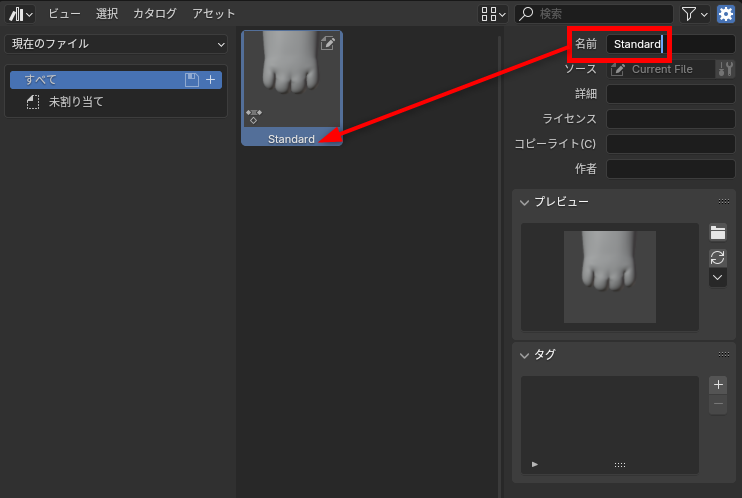
Task: Open the filter funnel dropdown
Action: click(x=694, y=14)
